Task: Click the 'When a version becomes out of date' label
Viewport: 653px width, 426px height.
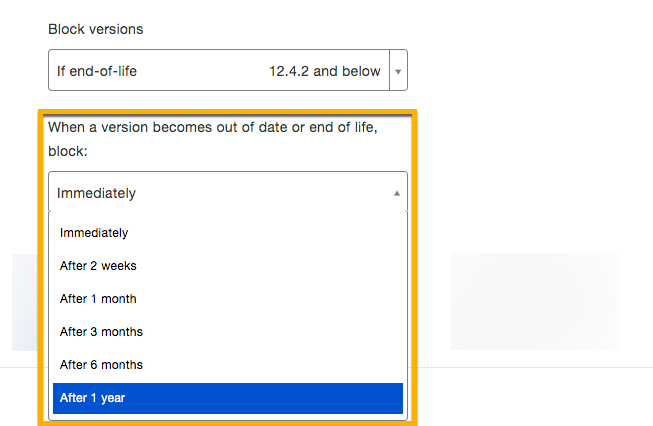Action: tap(213, 139)
